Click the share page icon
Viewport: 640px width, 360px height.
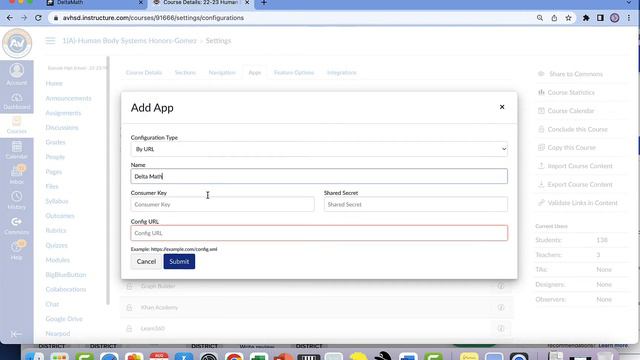coord(554,18)
